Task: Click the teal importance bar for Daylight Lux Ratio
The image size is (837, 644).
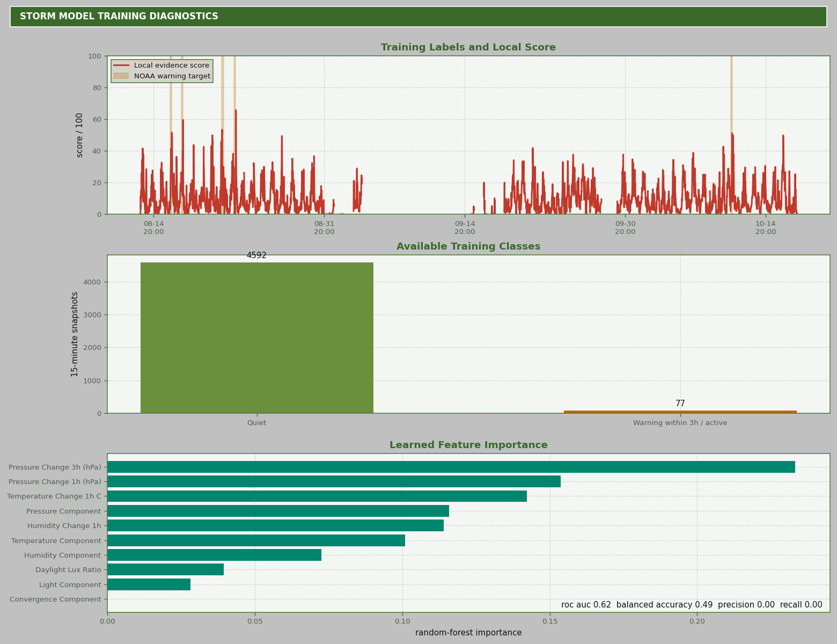Action: (165, 569)
